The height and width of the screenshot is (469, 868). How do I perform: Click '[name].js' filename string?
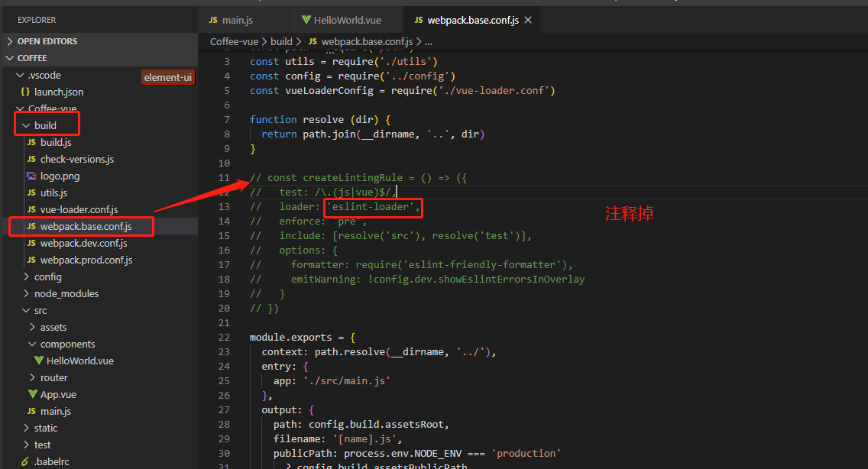[364, 439]
